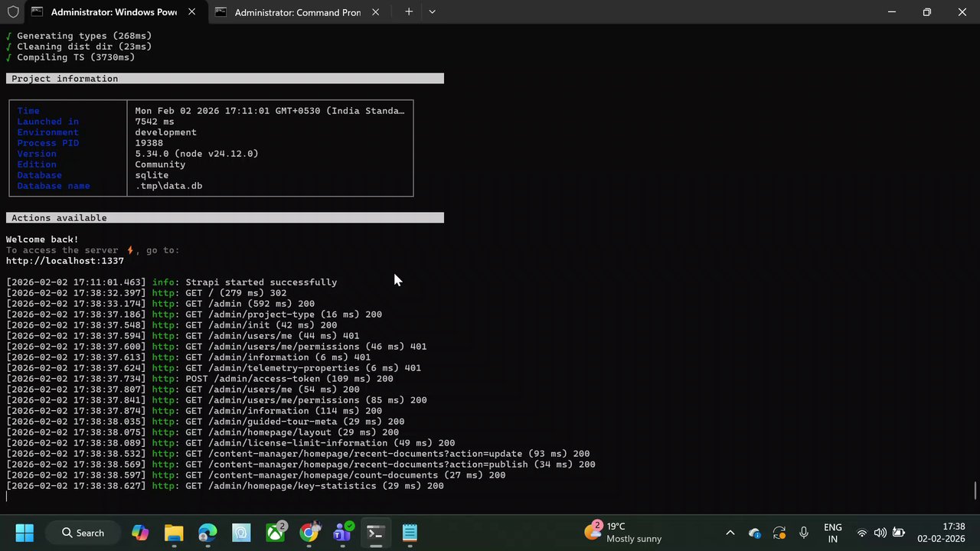Click 'GET /admin/license-limit-information' log line

coord(230,443)
